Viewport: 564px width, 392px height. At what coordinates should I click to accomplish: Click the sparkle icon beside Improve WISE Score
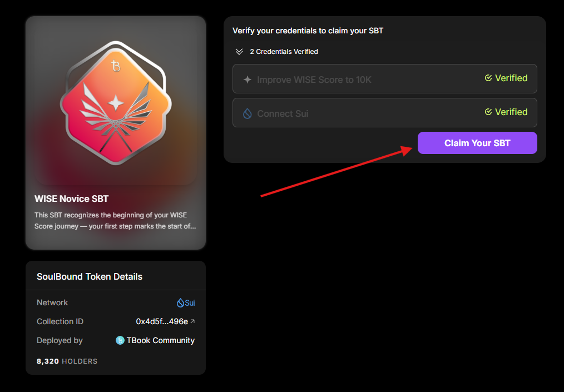[x=248, y=80]
